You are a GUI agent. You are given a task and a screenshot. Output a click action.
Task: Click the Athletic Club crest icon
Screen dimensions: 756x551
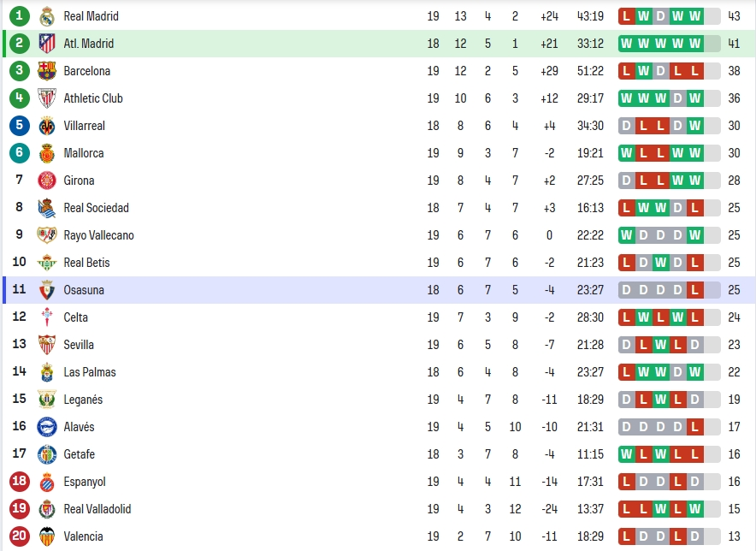pyautogui.click(x=47, y=98)
